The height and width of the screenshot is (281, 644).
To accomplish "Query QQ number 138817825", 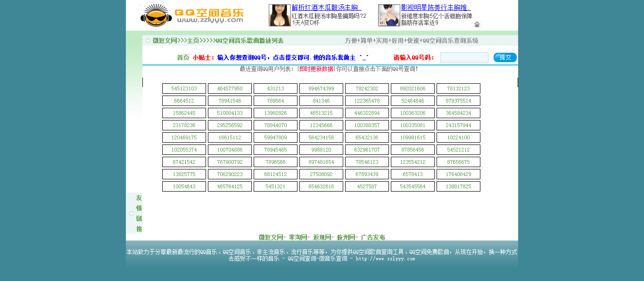I will tap(458, 186).
